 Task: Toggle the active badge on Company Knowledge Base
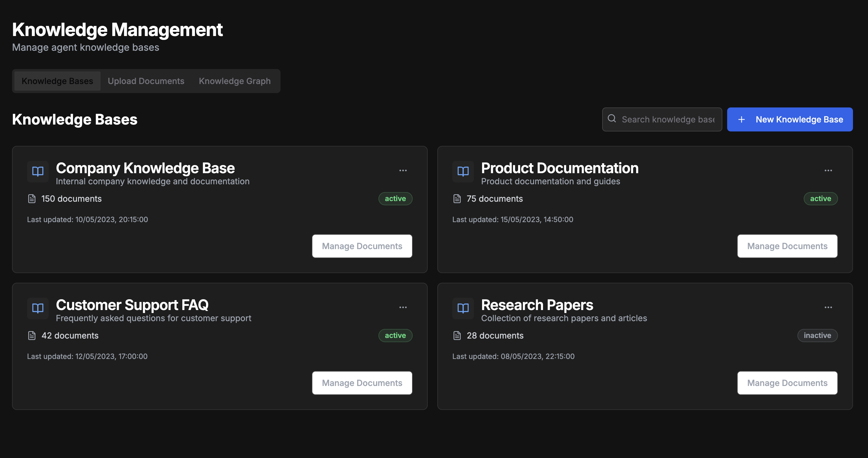[395, 199]
